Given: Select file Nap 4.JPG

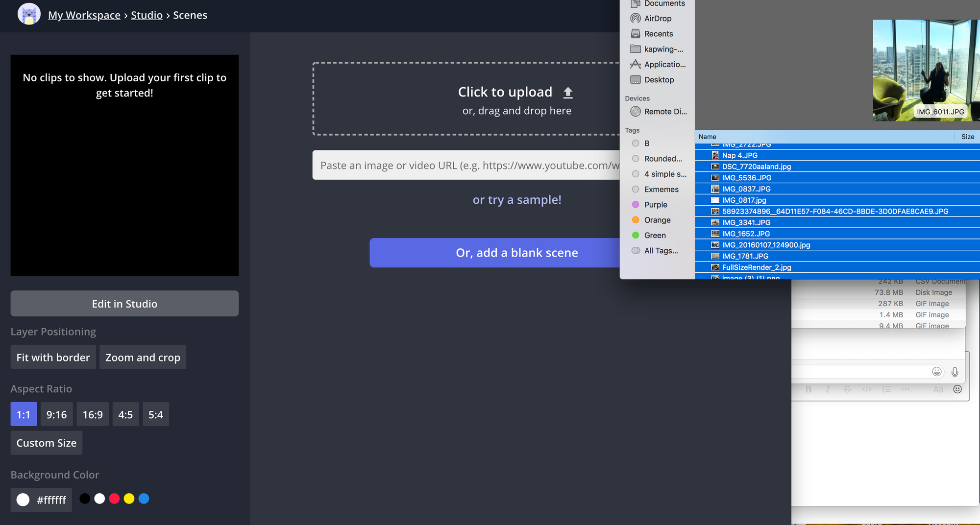Looking at the screenshot, I should 837,155.
